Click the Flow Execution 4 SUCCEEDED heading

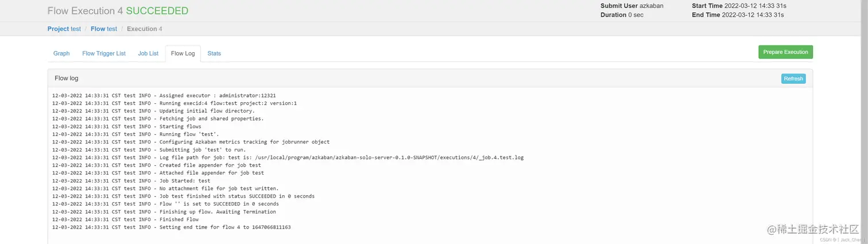click(x=118, y=10)
